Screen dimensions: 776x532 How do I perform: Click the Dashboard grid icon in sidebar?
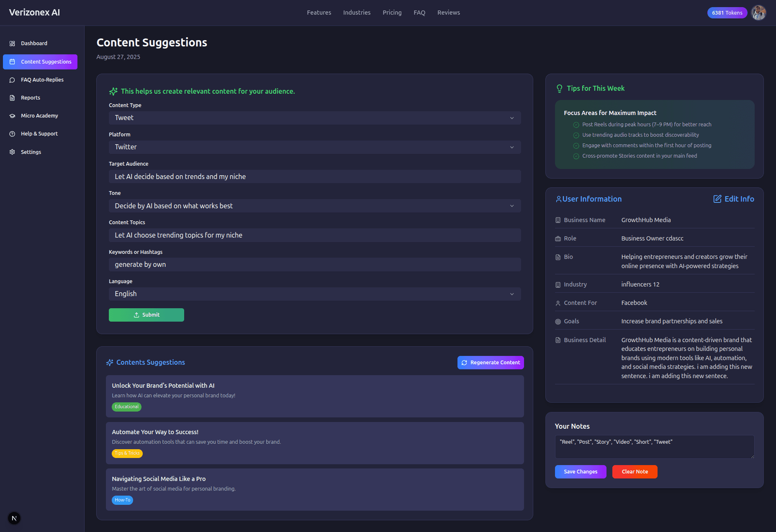12,43
